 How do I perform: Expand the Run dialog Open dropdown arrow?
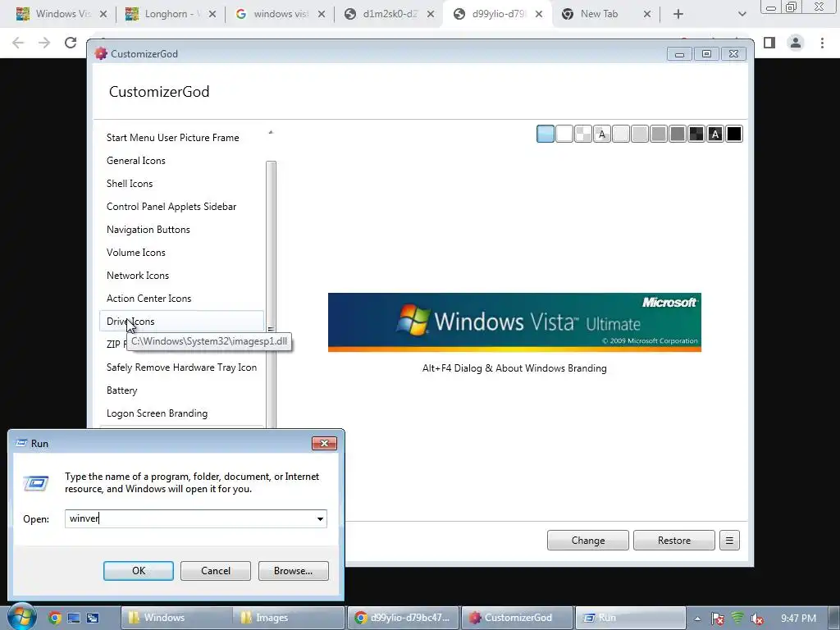click(x=320, y=518)
